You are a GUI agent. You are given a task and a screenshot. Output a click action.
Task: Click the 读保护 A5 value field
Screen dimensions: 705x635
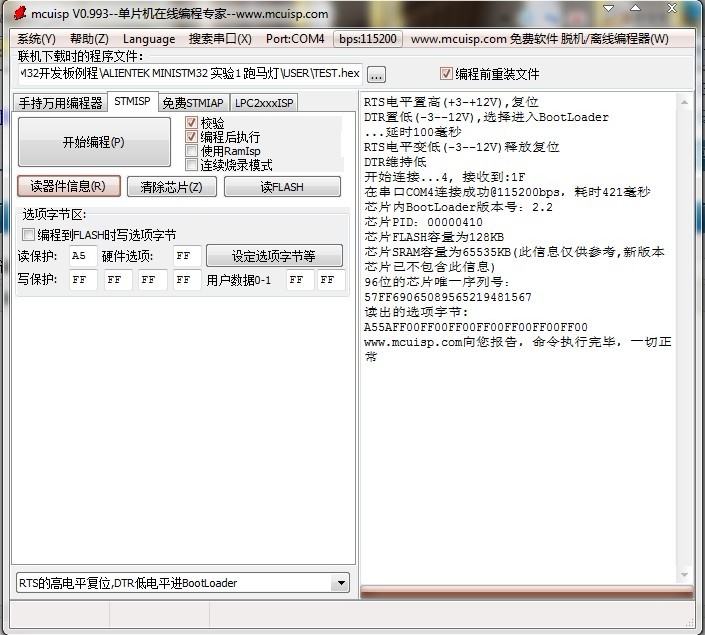[83, 256]
